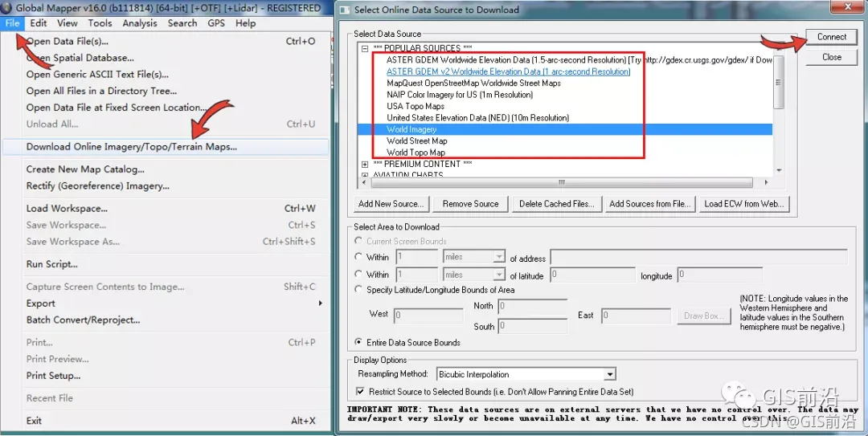
Task: Select Within miles of address radio
Action: coord(358,257)
